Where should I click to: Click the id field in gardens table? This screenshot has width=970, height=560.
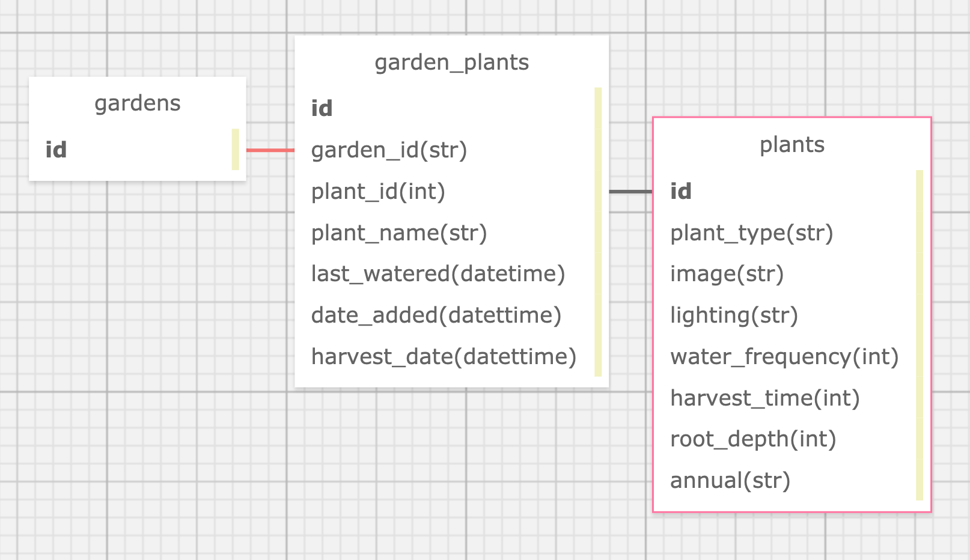point(56,150)
